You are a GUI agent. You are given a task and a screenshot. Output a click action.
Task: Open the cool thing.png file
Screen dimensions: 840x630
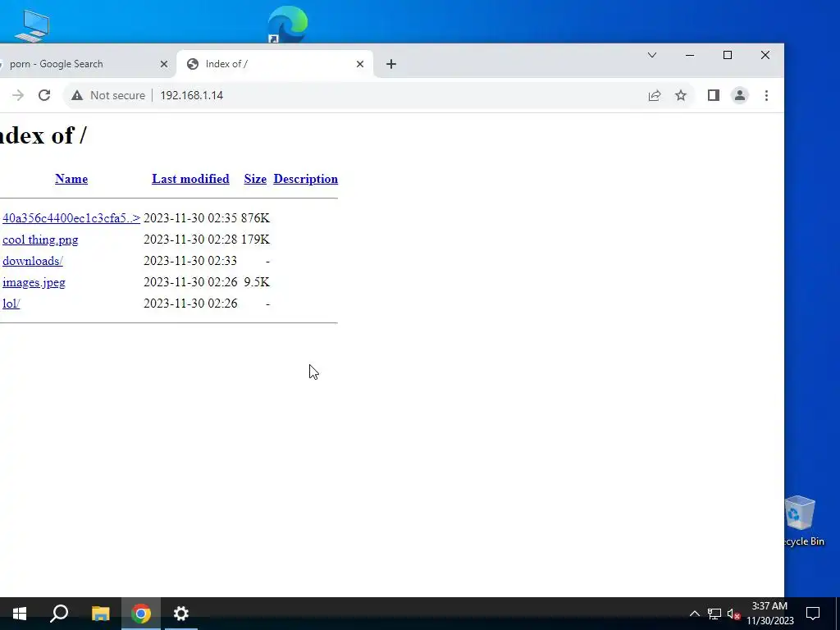tap(40, 240)
